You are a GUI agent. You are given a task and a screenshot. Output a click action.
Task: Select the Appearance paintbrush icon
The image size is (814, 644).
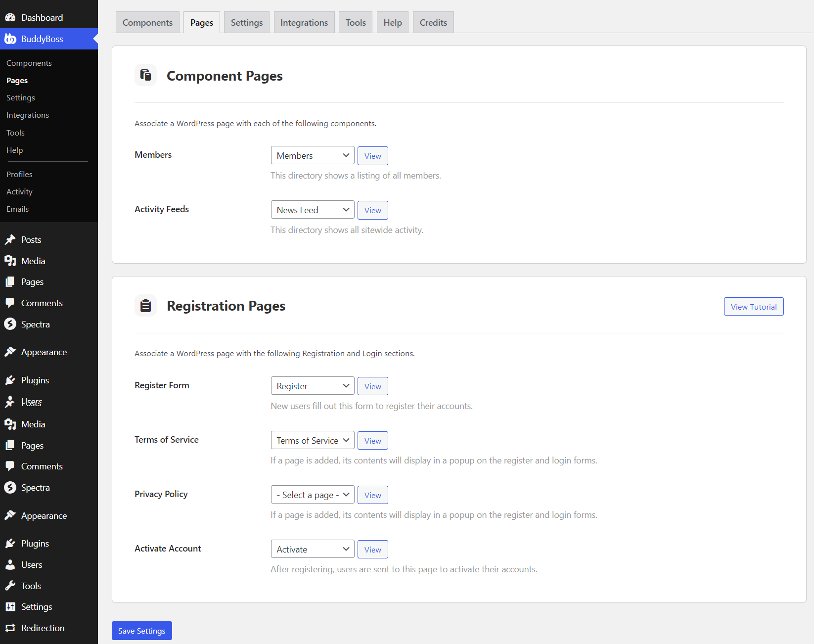click(x=10, y=352)
